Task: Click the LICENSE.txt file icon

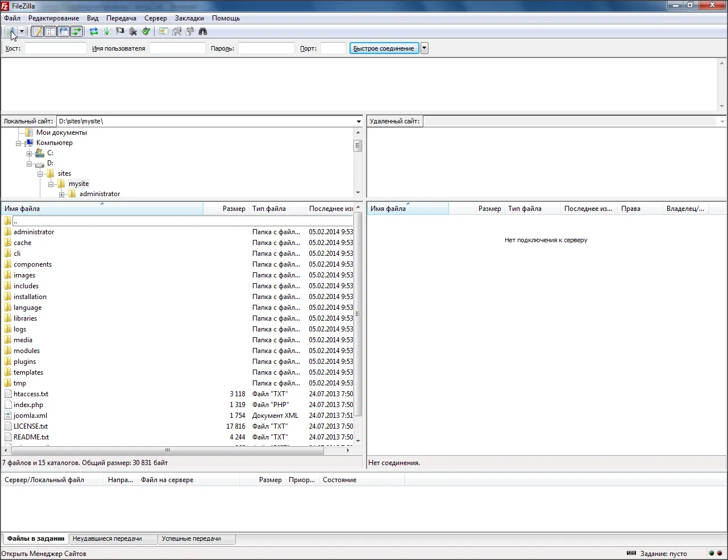Action: [x=8, y=426]
